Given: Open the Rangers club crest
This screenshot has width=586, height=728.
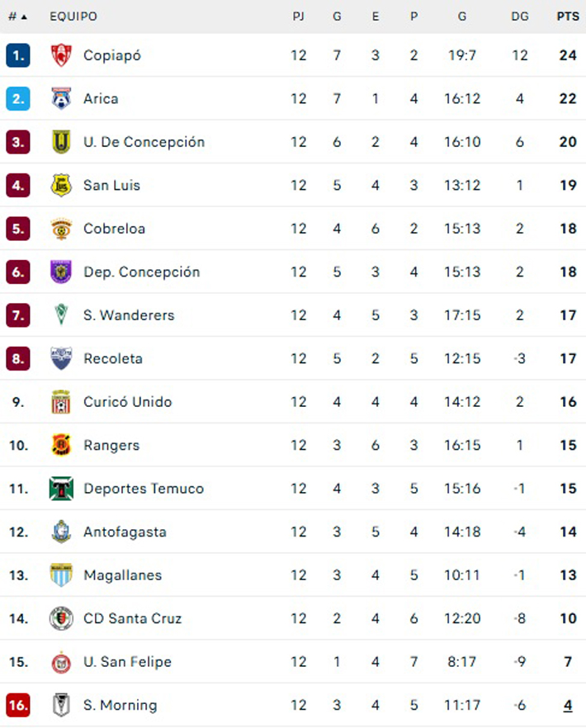Looking at the screenshot, I should click(x=61, y=445).
